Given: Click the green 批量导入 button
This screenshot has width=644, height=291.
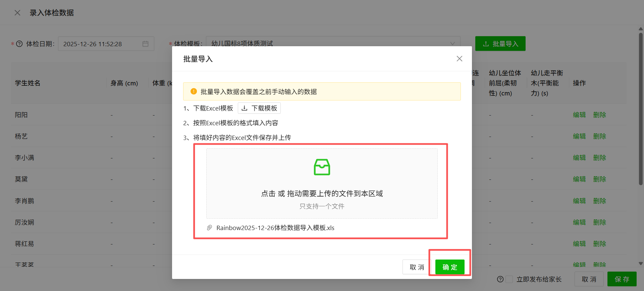Looking at the screenshot, I should 500,44.
